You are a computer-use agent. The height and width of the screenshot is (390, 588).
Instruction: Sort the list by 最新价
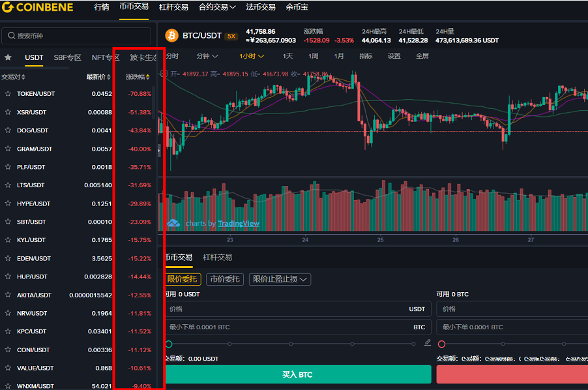[98, 77]
